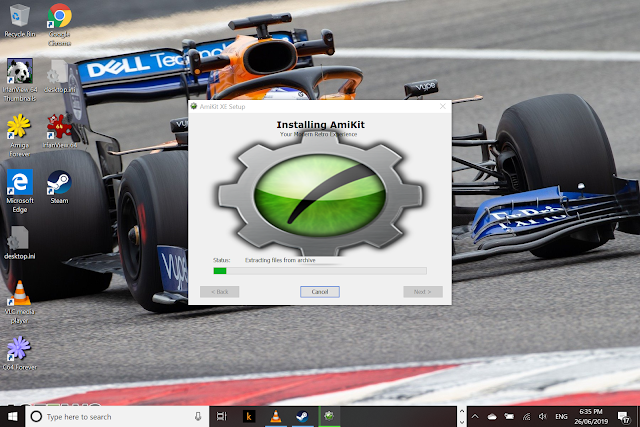Open the C64 Forever desktop shortcut

19,354
